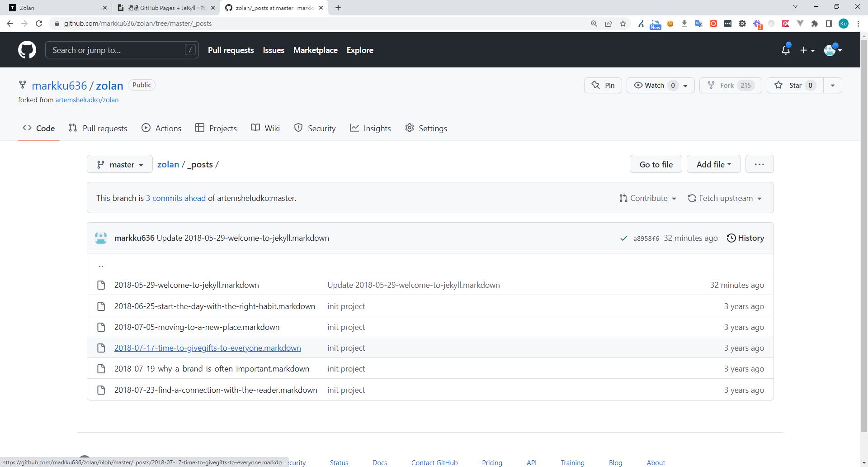Expand the master branch dropdown
The height and width of the screenshot is (467, 868).
point(120,165)
